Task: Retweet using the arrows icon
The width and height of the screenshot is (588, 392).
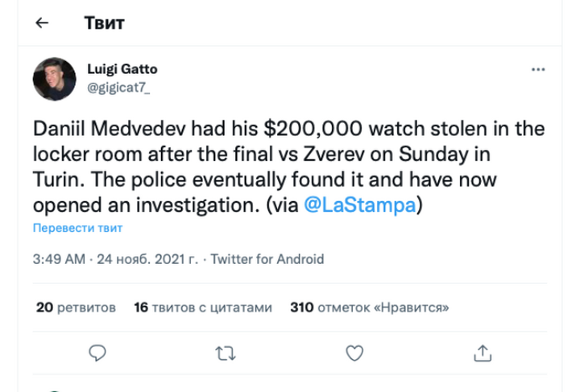Action: tap(225, 352)
